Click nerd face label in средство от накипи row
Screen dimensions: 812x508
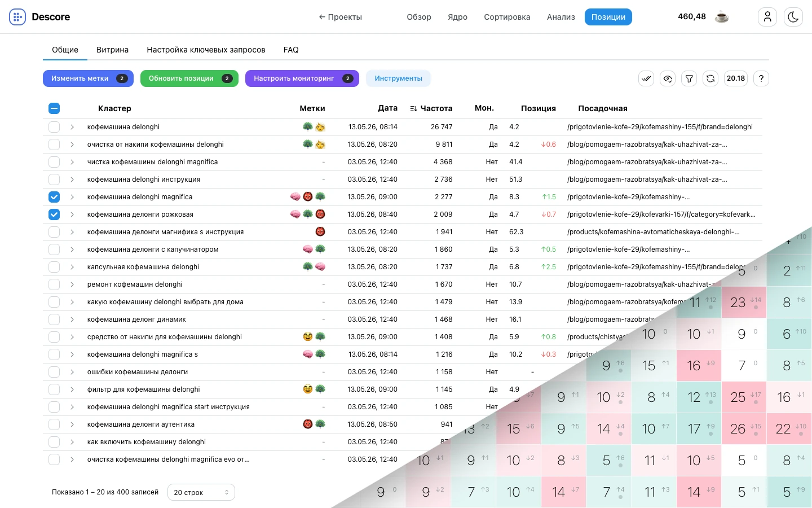pyautogui.click(x=308, y=337)
